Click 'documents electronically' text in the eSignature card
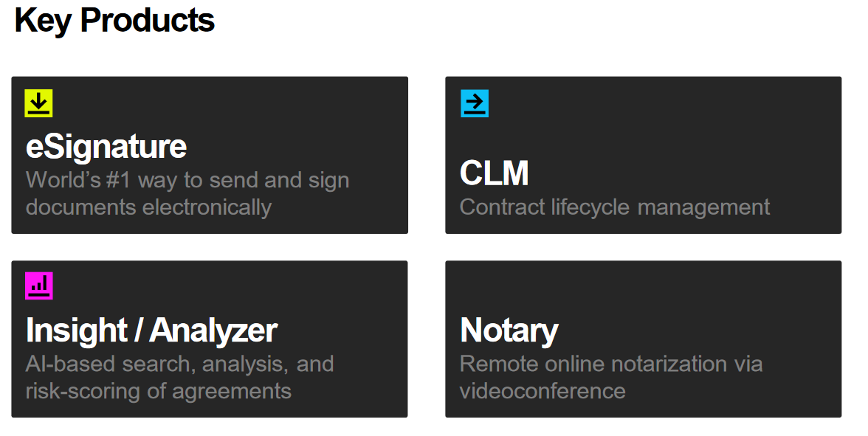868x436 pixels. click(x=149, y=207)
